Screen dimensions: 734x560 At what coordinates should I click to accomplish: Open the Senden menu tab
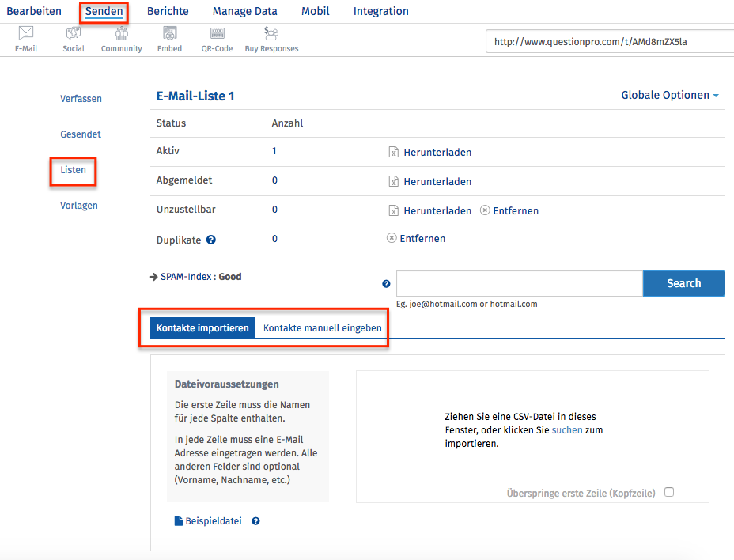click(x=104, y=11)
